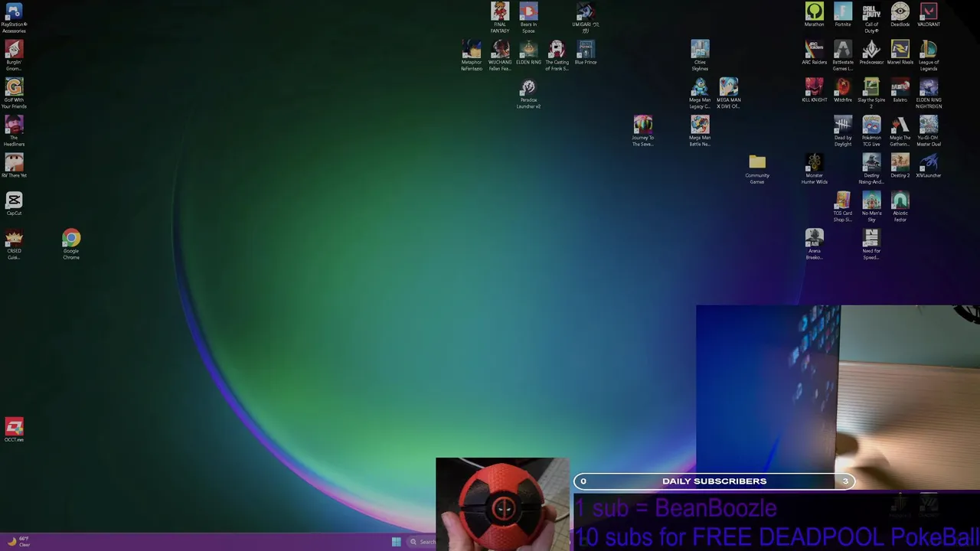980x551 pixels.
Task: Launch Monster Hunter Wilds shortcut
Action: click(815, 168)
